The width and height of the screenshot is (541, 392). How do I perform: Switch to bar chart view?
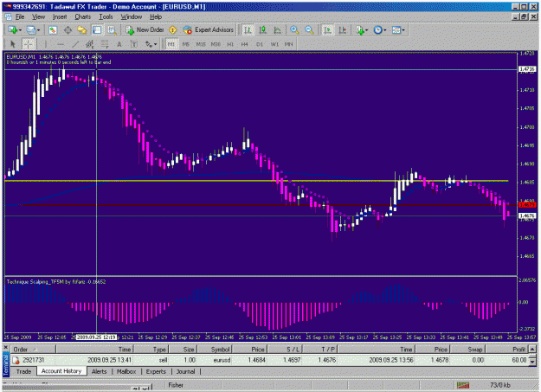click(248, 30)
